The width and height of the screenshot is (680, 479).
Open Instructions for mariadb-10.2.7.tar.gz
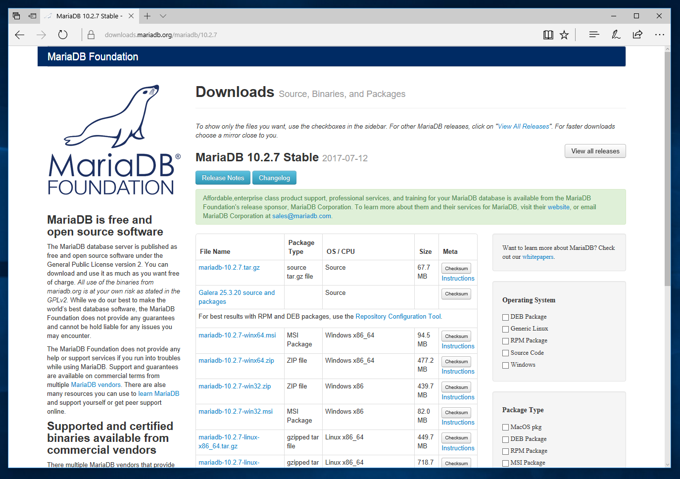(458, 278)
